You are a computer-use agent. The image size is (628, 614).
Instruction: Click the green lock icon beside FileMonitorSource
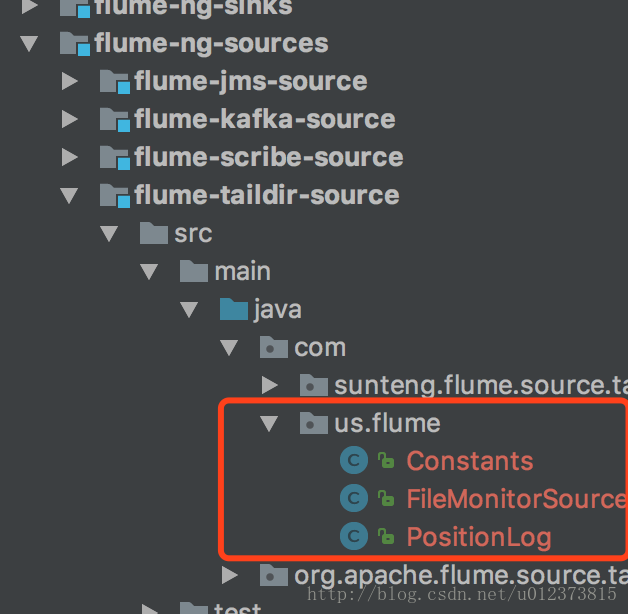(x=386, y=498)
